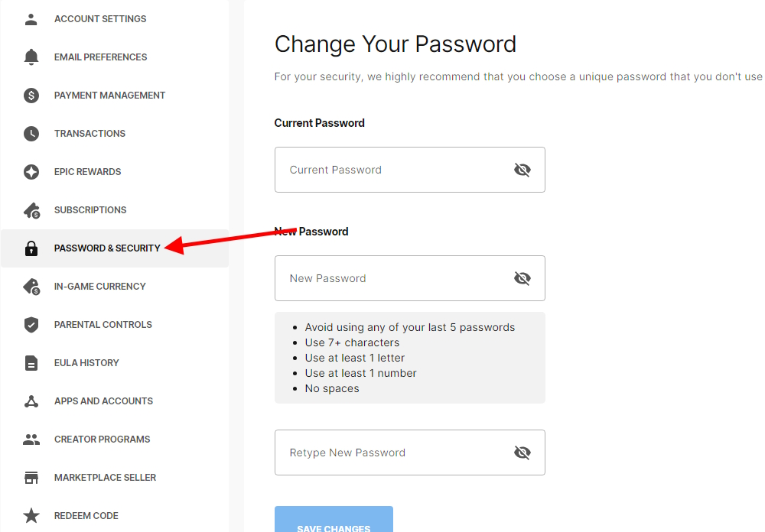The width and height of the screenshot is (765, 532).
Task: Click the Account Settings person icon
Action: pyautogui.click(x=31, y=18)
